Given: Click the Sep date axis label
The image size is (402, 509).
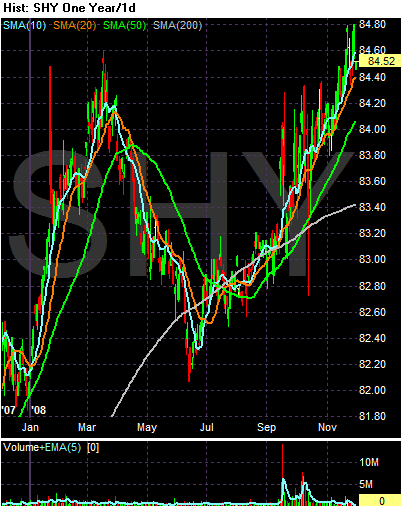Looking at the screenshot, I should point(266,428).
